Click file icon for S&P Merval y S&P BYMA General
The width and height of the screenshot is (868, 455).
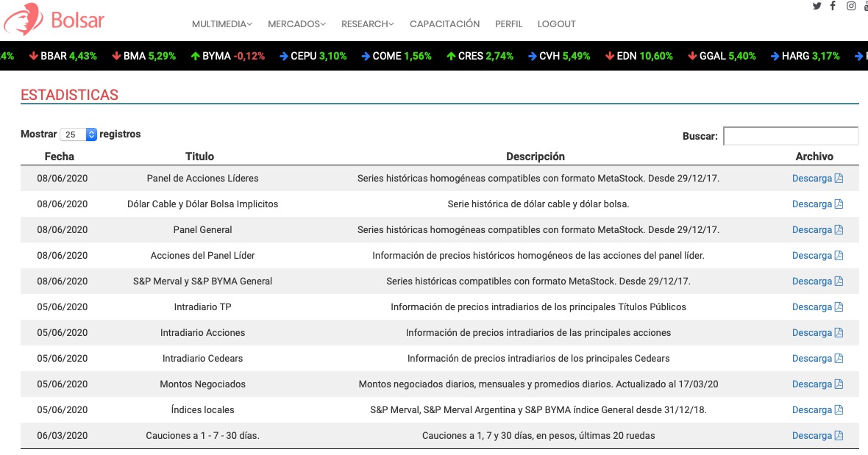pos(839,281)
